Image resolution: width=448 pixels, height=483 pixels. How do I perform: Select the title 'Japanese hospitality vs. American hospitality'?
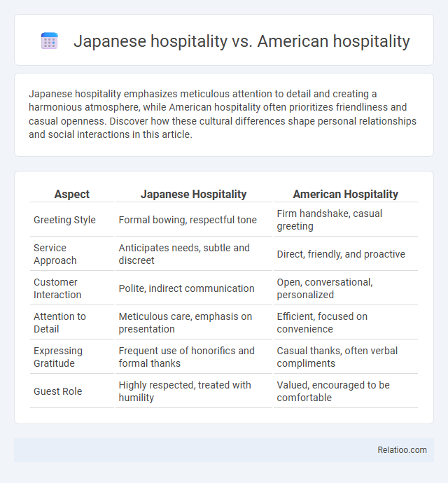click(241, 41)
